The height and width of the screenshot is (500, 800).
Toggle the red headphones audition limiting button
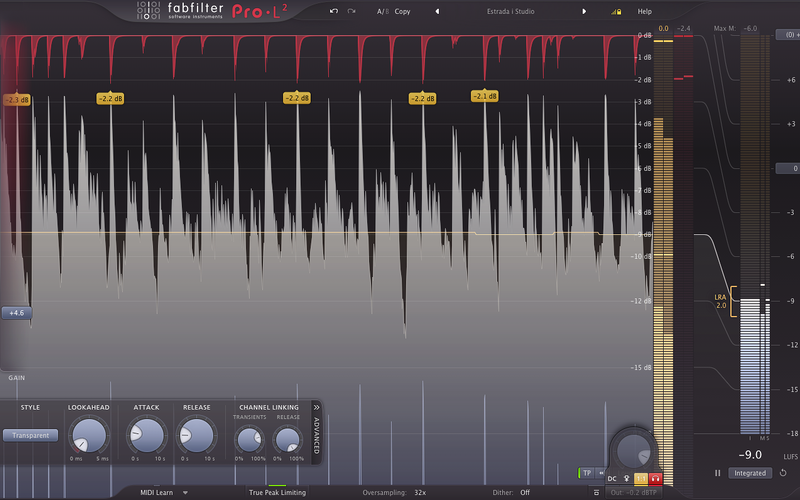(656, 479)
